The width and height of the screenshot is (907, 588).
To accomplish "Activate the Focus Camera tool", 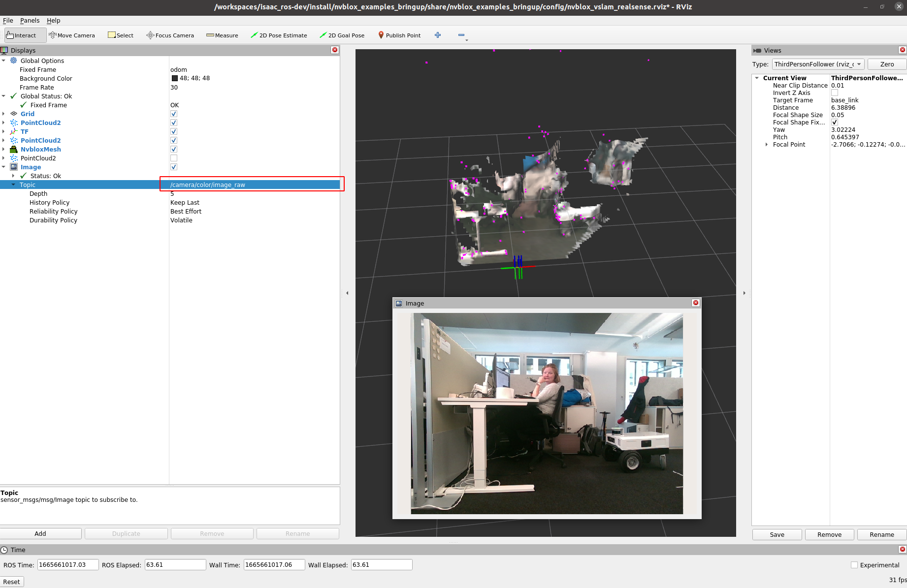I will pos(170,35).
